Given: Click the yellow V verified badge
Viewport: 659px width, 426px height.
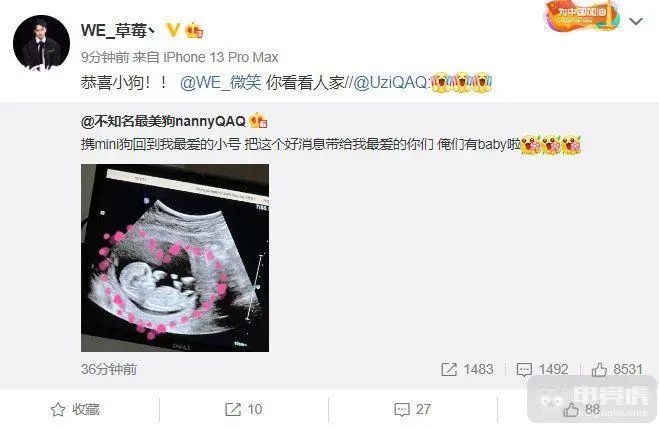Looking at the screenshot, I should click(173, 30).
